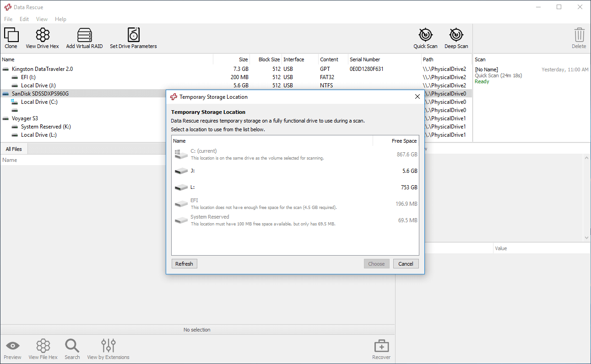Open the Edit menu
The image size is (591, 364).
coord(24,19)
